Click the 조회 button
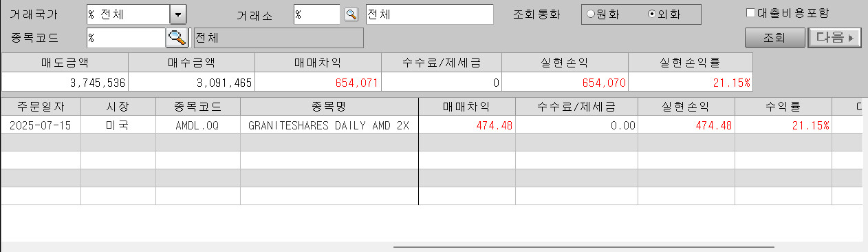 pos(774,38)
